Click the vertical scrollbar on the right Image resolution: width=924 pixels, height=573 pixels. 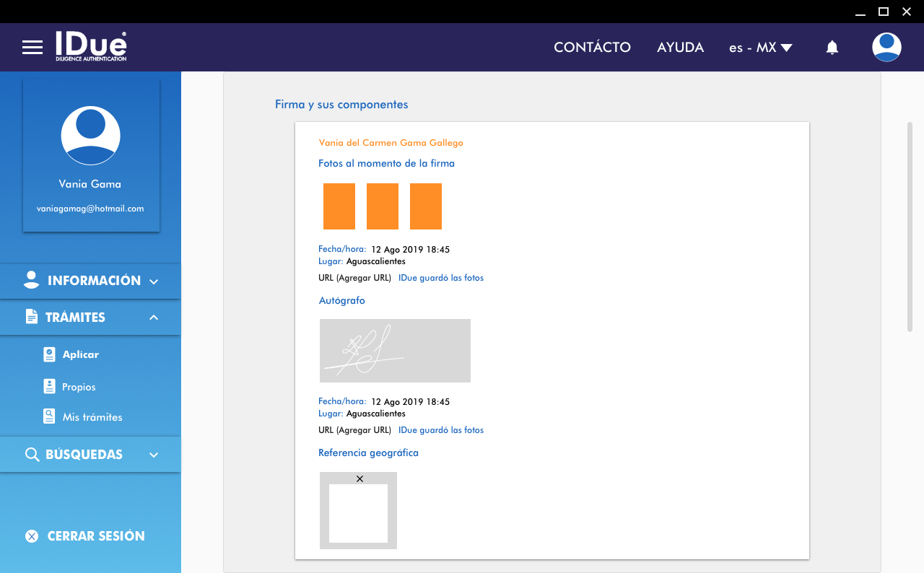tap(910, 227)
